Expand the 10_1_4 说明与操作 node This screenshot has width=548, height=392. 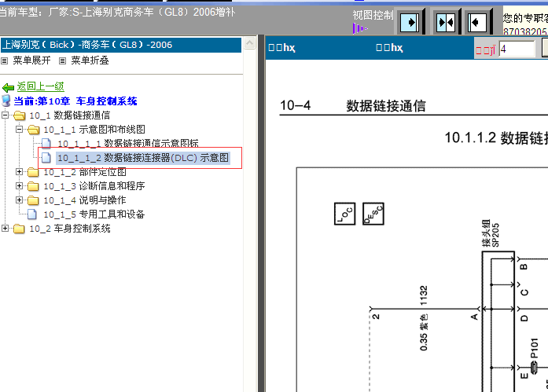pyautogui.click(x=19, y=200)
